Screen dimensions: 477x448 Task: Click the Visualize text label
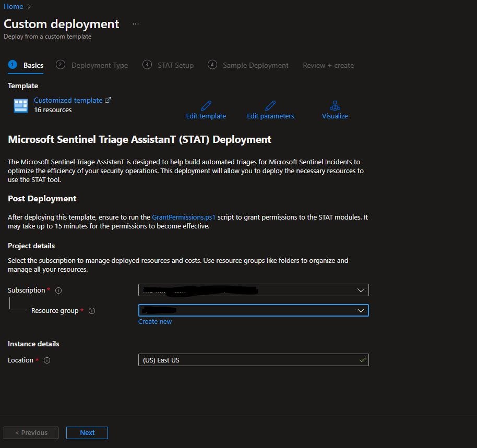tap(335, 116)
